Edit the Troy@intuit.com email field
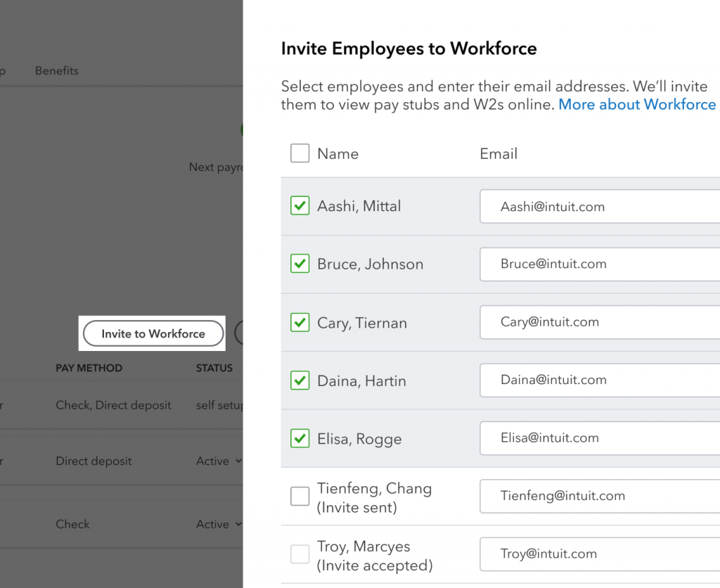Image resolution: width=720 pixels, height=588 pixels. click(x=600, y=554)
